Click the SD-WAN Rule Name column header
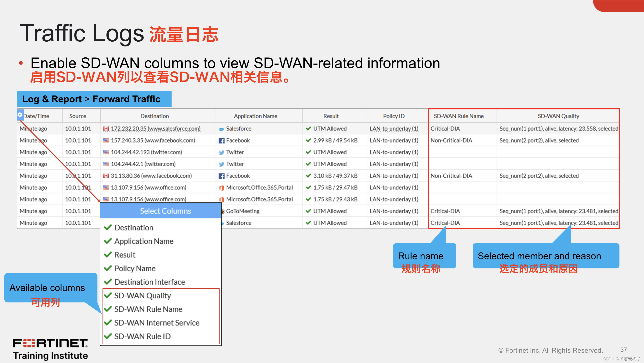Image resolution: width=644 pixels, height=363 pixels. click(x=458, y=116)
